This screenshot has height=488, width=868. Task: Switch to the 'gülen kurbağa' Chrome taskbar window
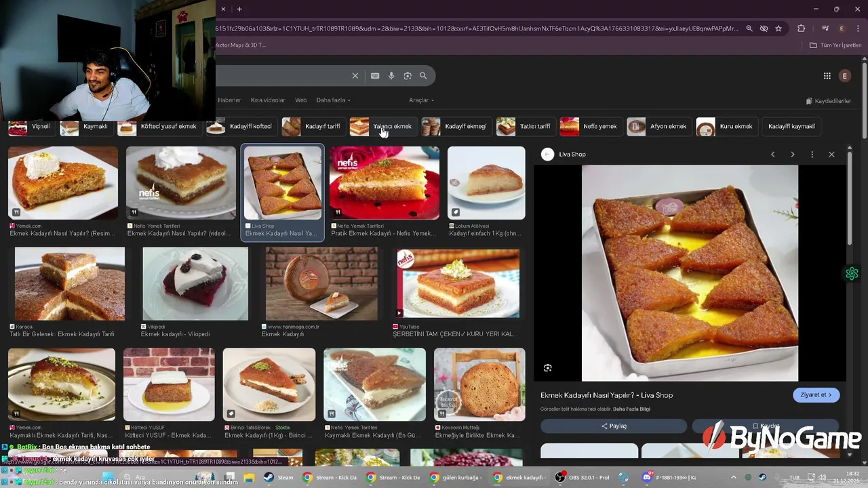(456, 477)
